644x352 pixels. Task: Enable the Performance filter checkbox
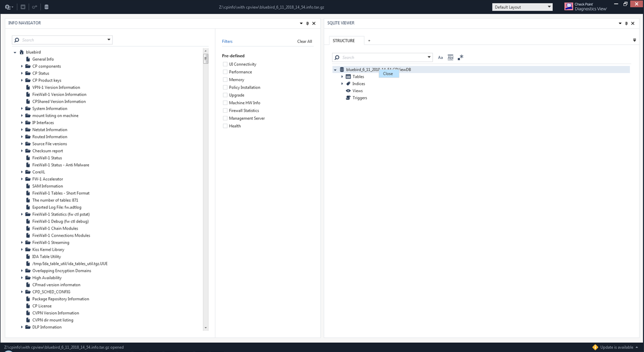pyautogui.click(x=225, y=72)
